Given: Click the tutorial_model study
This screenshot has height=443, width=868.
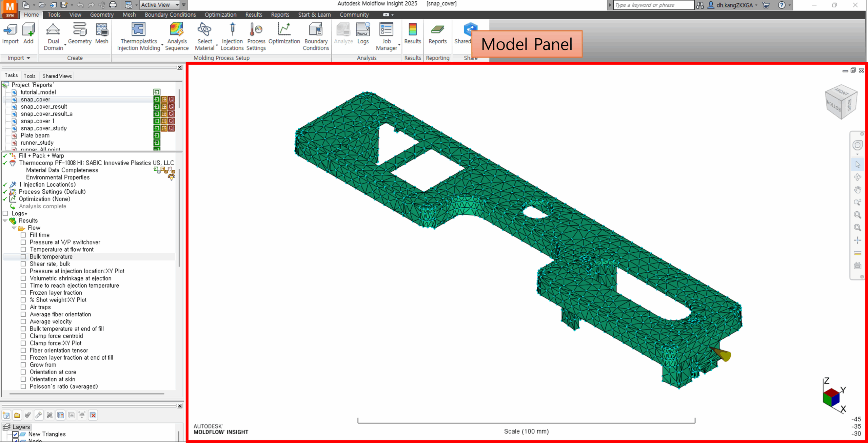Looking at the screenshot, I should point(38,92).
